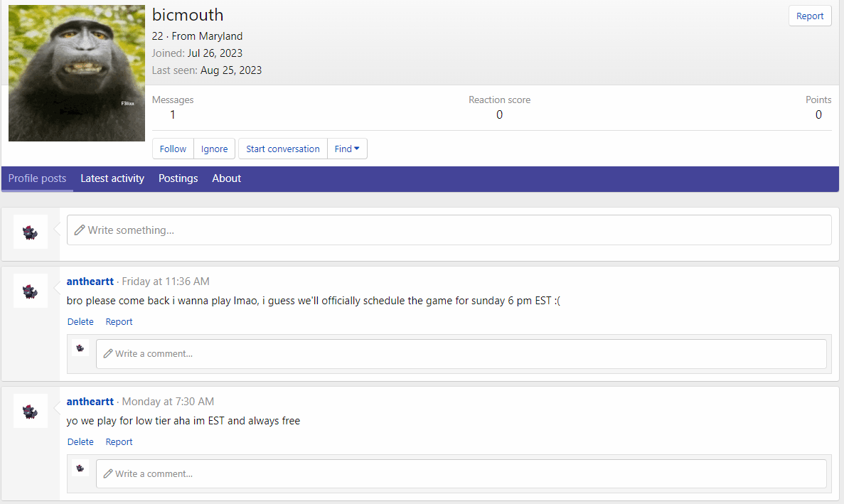Switch to the Latest activity tab
This screenshot has width=844, height=504.
(x=112, y=178)
